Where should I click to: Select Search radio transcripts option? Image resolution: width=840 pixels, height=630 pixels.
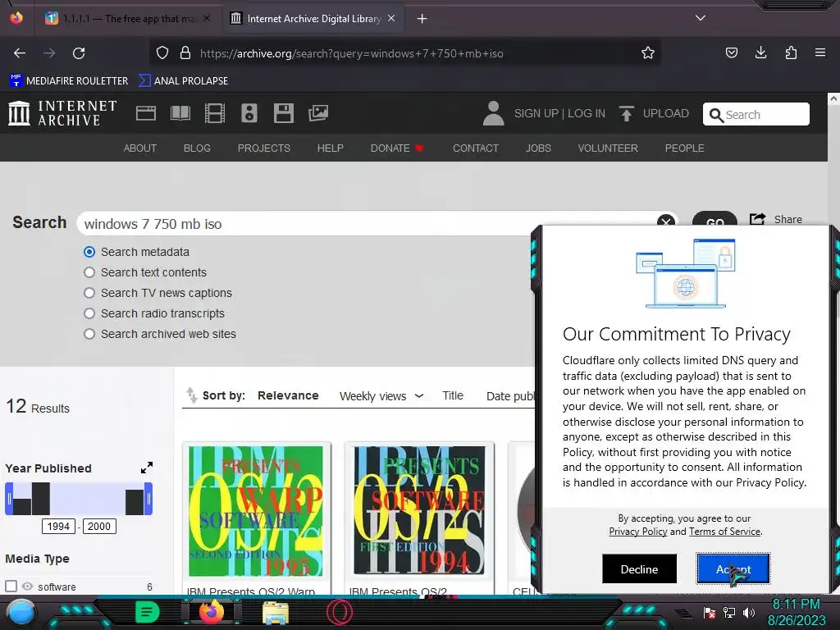click(x=89, y=313)
